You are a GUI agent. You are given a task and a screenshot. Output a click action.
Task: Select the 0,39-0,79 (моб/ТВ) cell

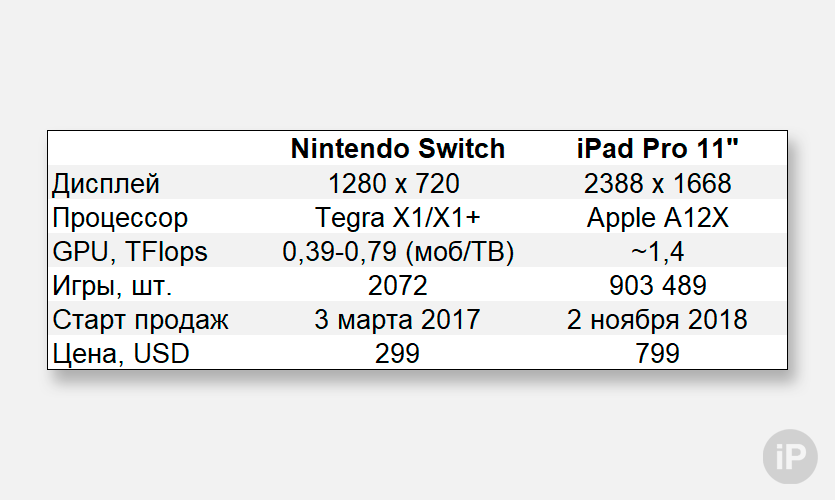[x=398, y=252]
